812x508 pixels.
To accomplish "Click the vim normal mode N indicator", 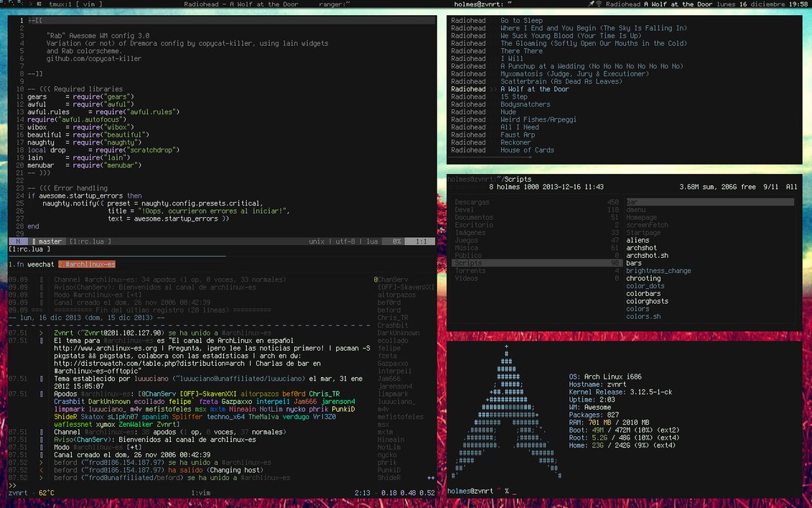I will (18, 241).
